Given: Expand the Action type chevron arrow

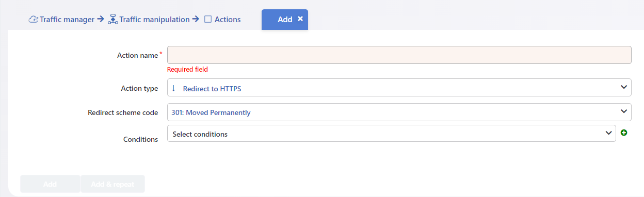Looking at the screenshot, I should coord(623,88).
